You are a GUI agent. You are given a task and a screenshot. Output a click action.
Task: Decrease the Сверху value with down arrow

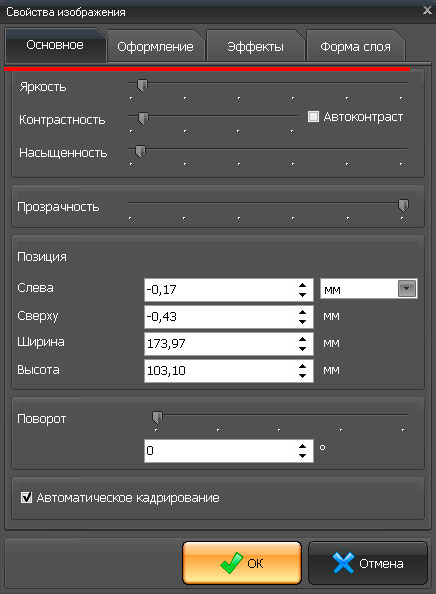(302, 321)
